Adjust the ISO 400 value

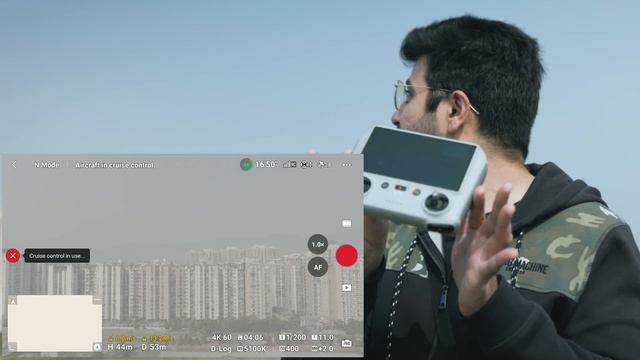(x=289, y=349)
